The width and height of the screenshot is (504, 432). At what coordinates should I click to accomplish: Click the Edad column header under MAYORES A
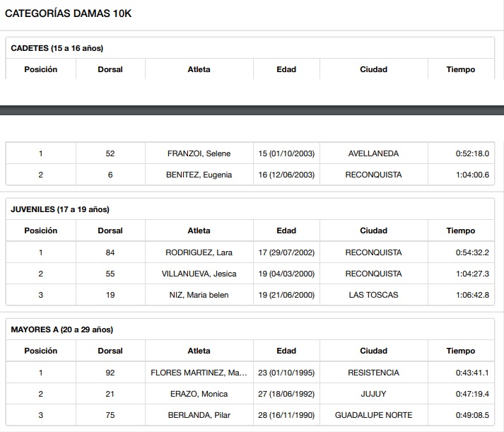(x=286, y=351)
